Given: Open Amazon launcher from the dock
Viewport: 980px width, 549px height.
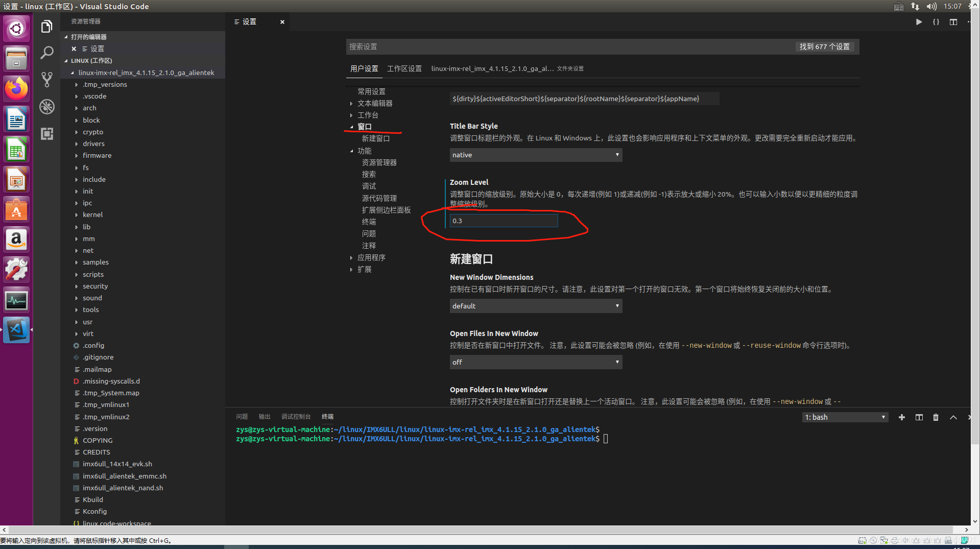Looking at the screenshot, I should (x=16, y=240).
